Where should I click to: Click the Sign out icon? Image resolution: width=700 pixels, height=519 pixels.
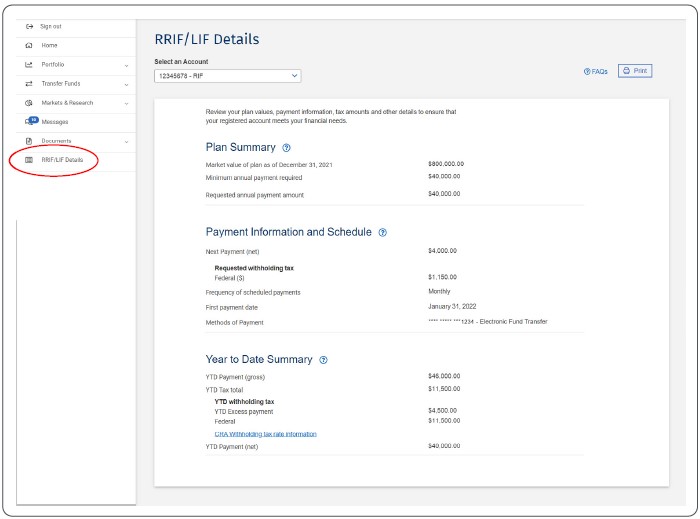[29, 26]
